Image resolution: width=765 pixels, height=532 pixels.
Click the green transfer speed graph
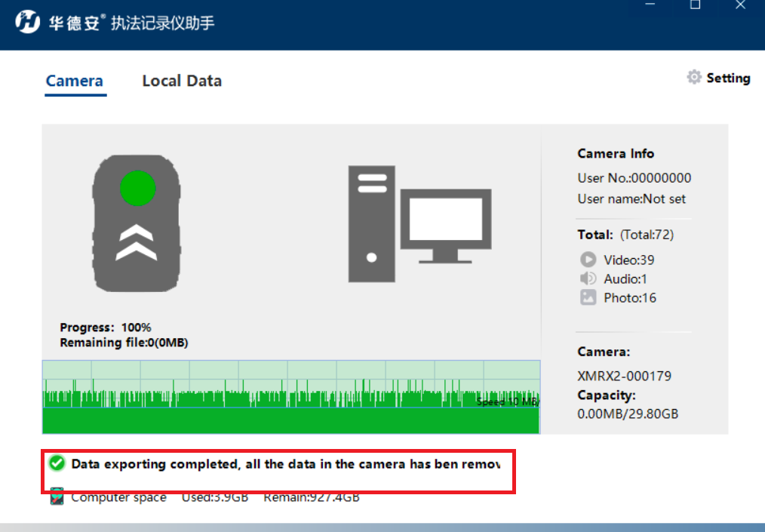[291, 397]
